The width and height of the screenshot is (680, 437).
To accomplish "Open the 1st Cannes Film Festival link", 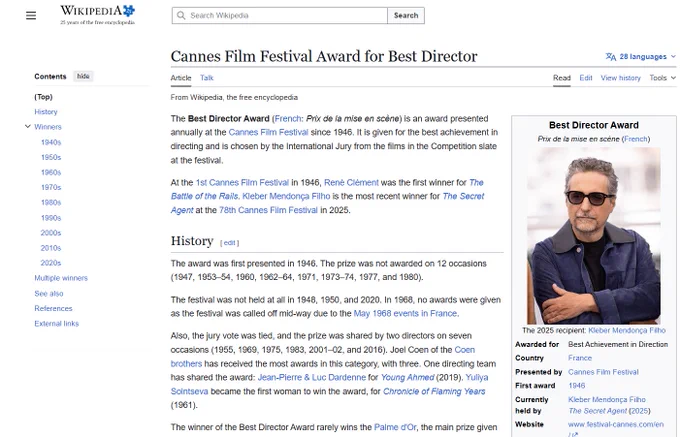I will coord(242,183).
